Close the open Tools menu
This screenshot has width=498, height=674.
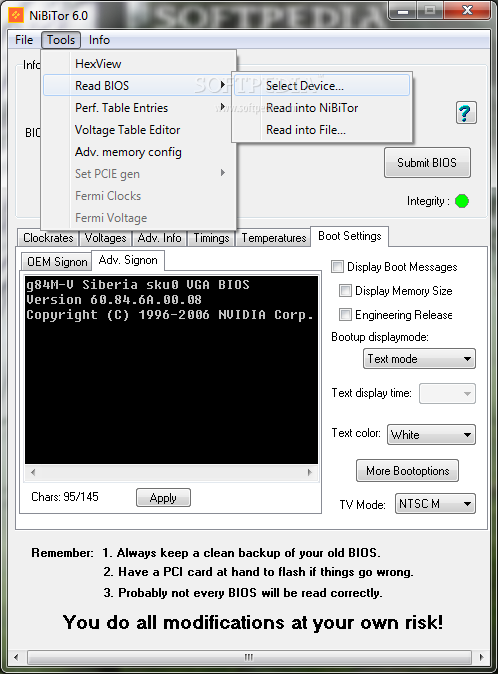(61, 40)
